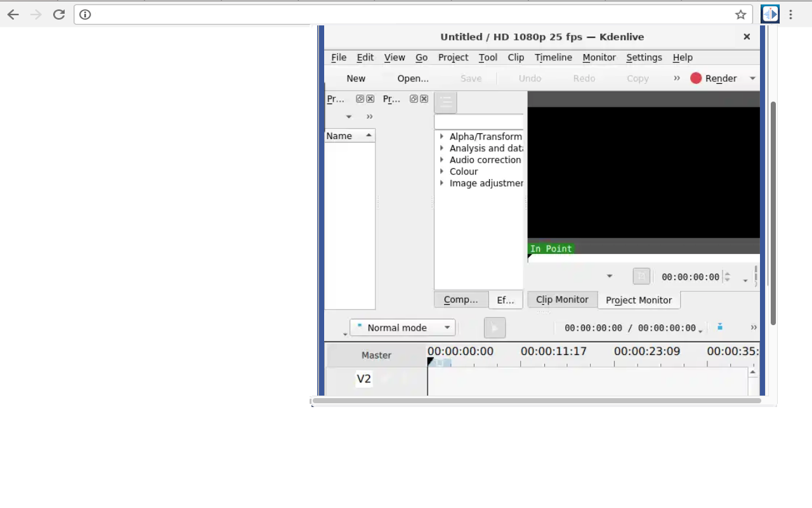This screenshot has width=812, height=508.
Task: Show more timeline toolbar actions chevron
Action: point(754,328)
